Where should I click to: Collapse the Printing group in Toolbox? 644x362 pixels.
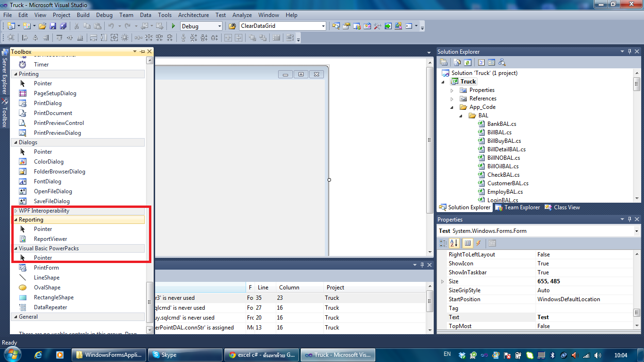(16, 74)
